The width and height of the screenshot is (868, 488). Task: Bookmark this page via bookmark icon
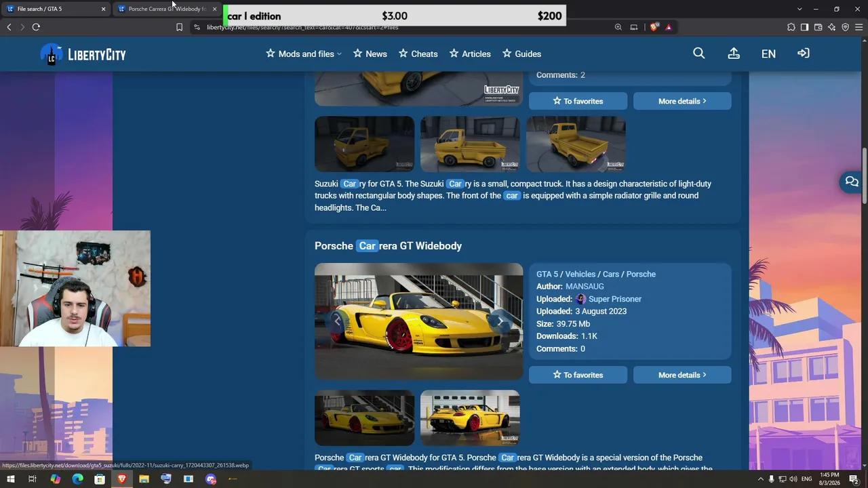[179, 27]
